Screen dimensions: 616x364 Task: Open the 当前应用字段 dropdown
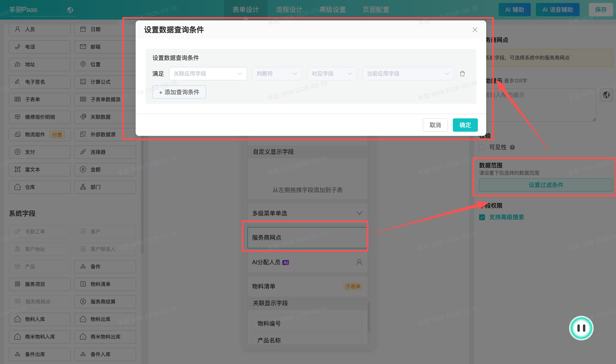pos(408,74)
